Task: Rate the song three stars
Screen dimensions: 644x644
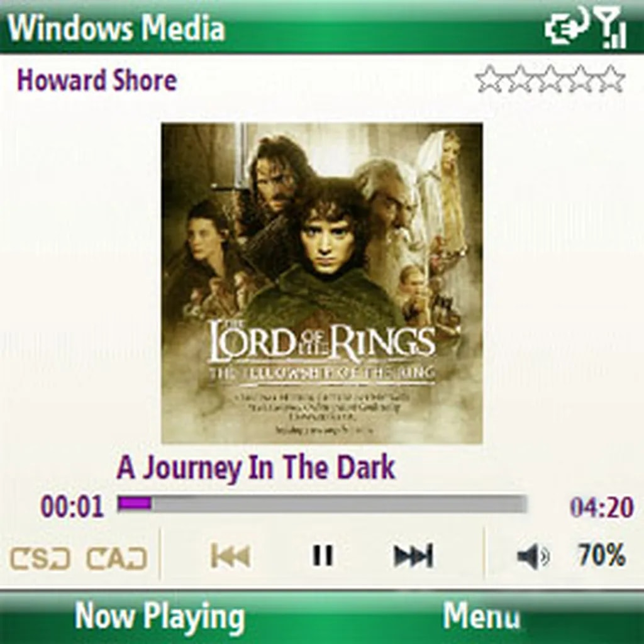Action: 550,79
